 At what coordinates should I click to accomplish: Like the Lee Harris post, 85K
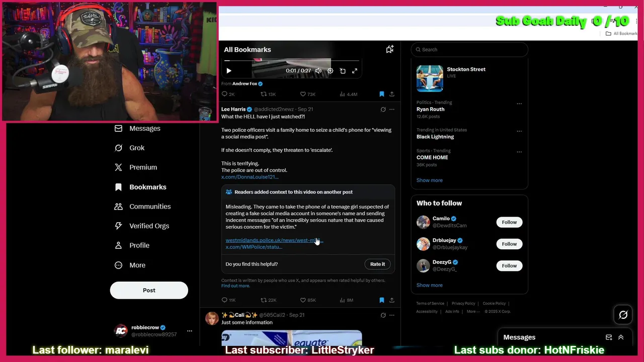(x=308, y=300)
